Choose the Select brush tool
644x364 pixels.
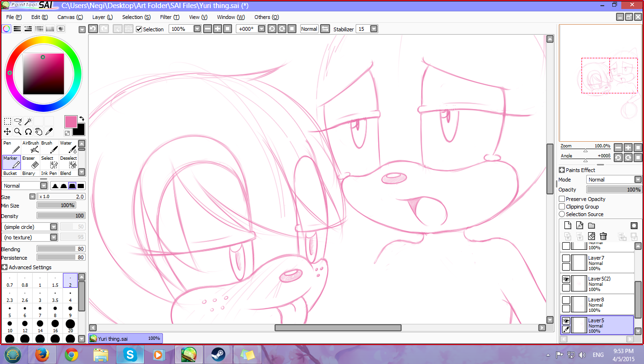pyautogui.click(x=49, y=162)
